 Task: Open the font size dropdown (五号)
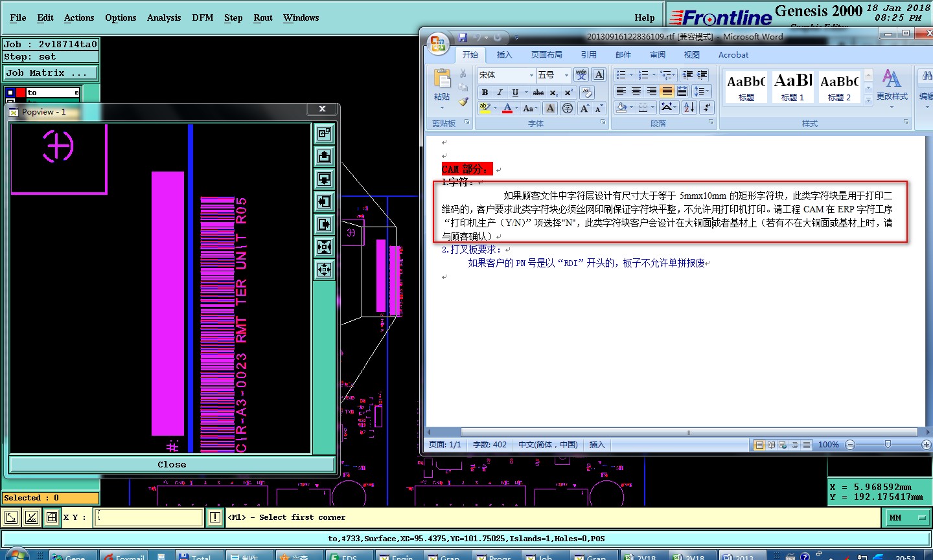coord(566,75)
